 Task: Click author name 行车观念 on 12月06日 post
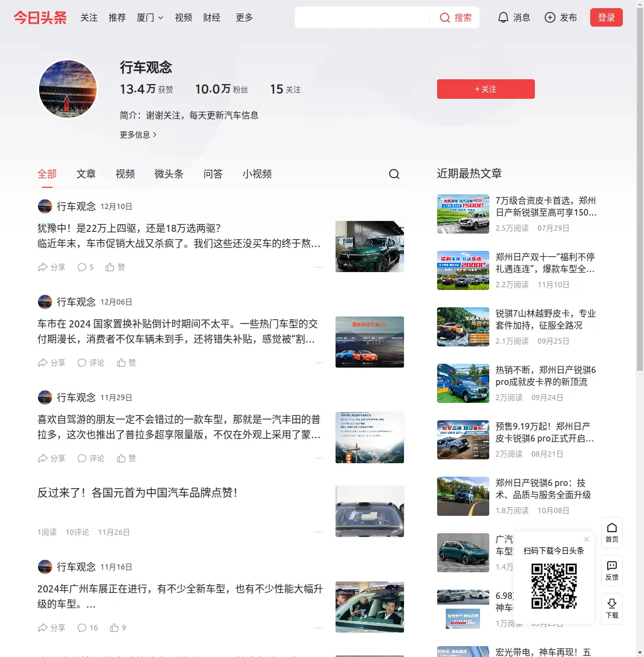pyautogui.click(x=76, y=302)
